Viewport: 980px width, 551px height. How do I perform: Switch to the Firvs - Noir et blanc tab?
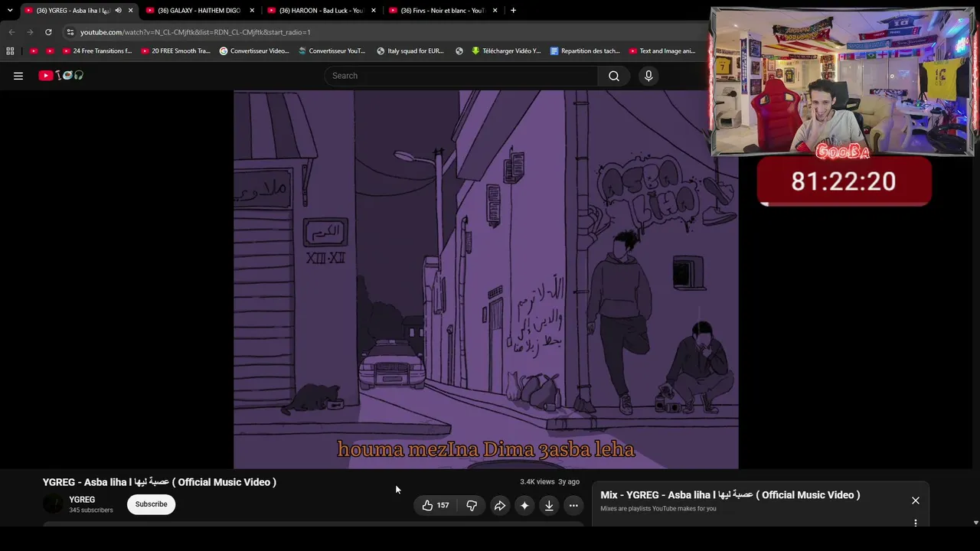click(444, 11)
